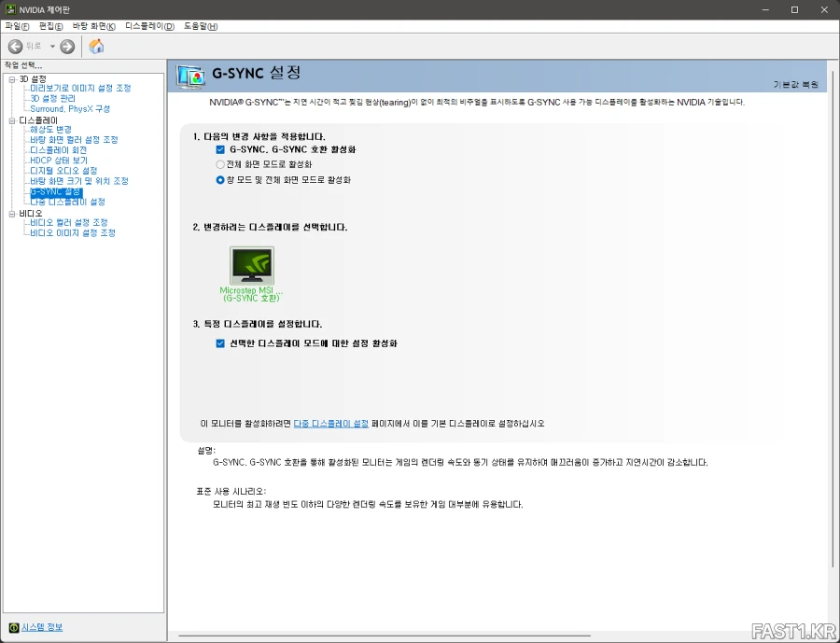Click the NVIDIA title bar app icon
The width and height of the screenshot is (840, 643).
[10, 9]
